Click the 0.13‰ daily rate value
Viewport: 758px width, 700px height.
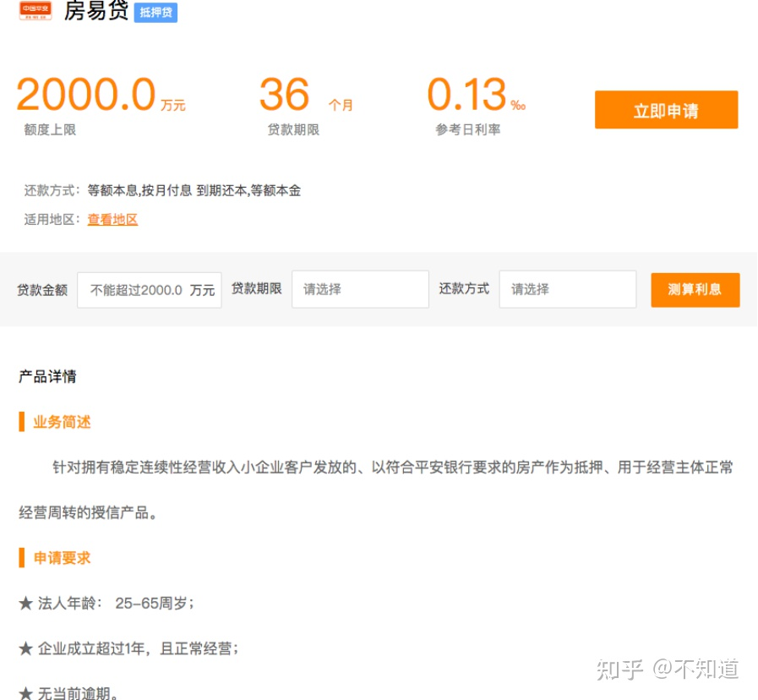click(x=477, y=95)
